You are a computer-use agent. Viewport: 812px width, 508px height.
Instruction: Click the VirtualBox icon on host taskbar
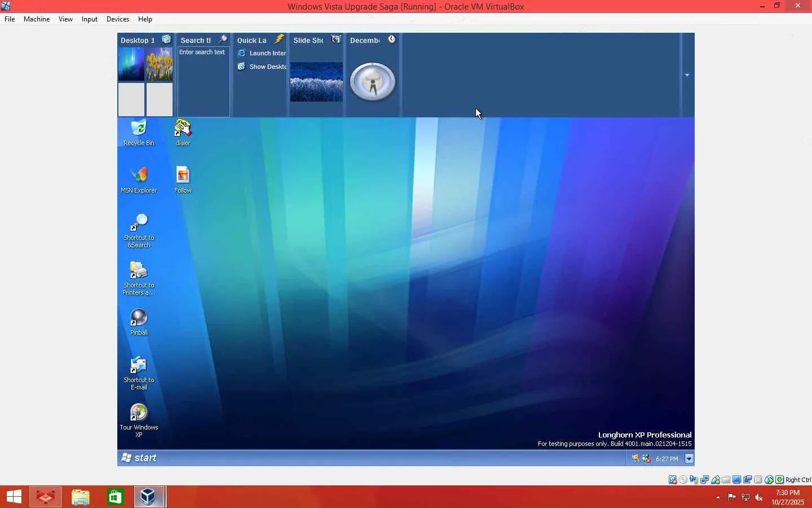pos(149,497)
